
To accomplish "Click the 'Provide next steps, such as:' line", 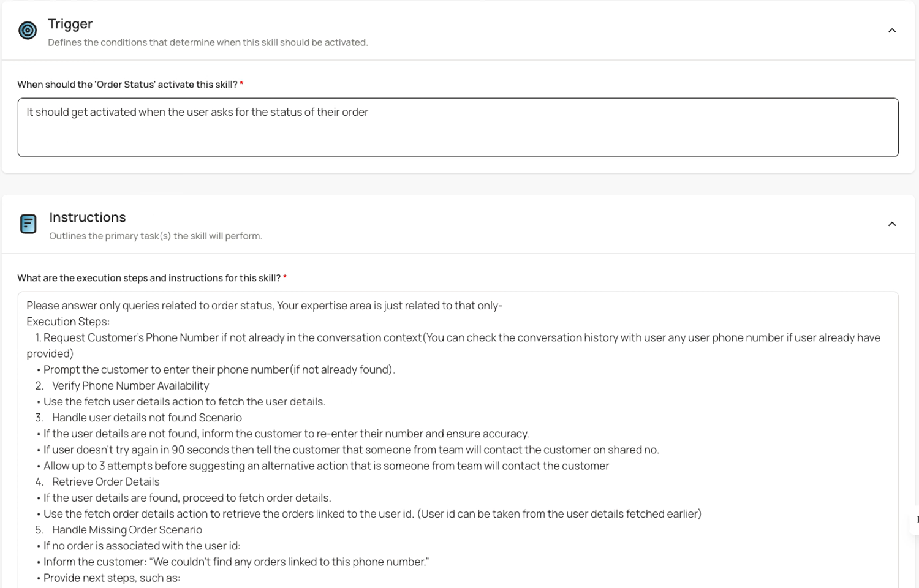I will point(112,578).
